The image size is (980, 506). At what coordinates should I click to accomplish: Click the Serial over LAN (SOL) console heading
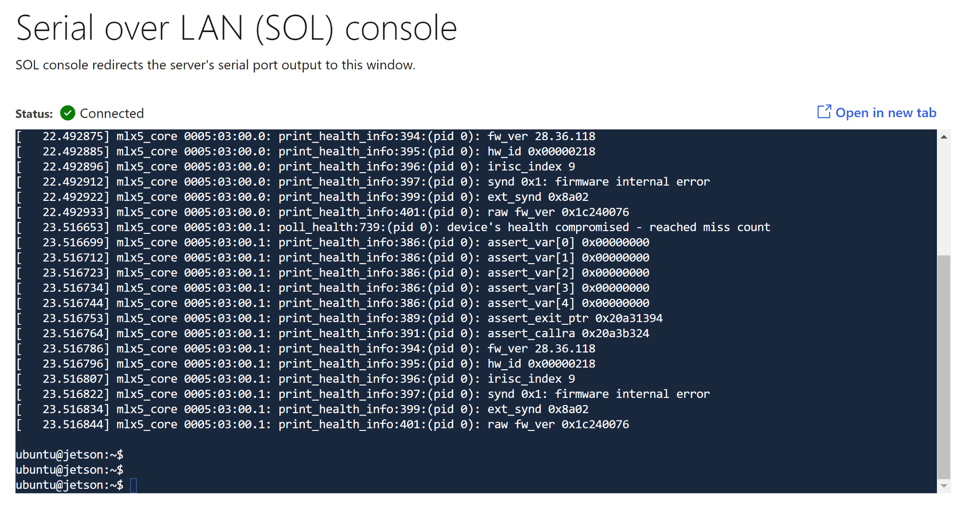coord(236,28)
